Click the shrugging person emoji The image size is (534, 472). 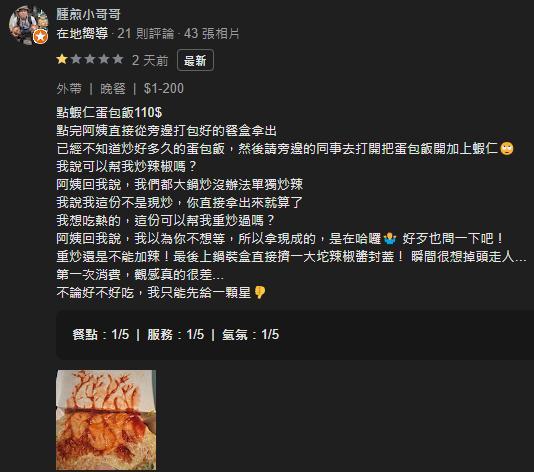click(390, 239)
